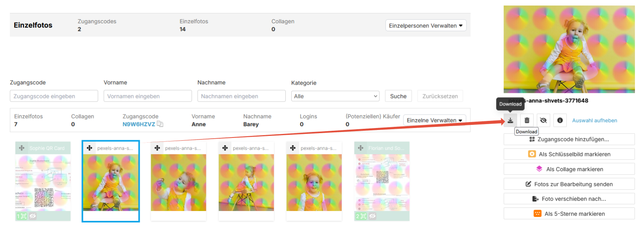Image resolution: width=644 pixels, height=226 pixels.
Task: Expand the Kategorie Alle select box
Action: [x=335, y=96]
